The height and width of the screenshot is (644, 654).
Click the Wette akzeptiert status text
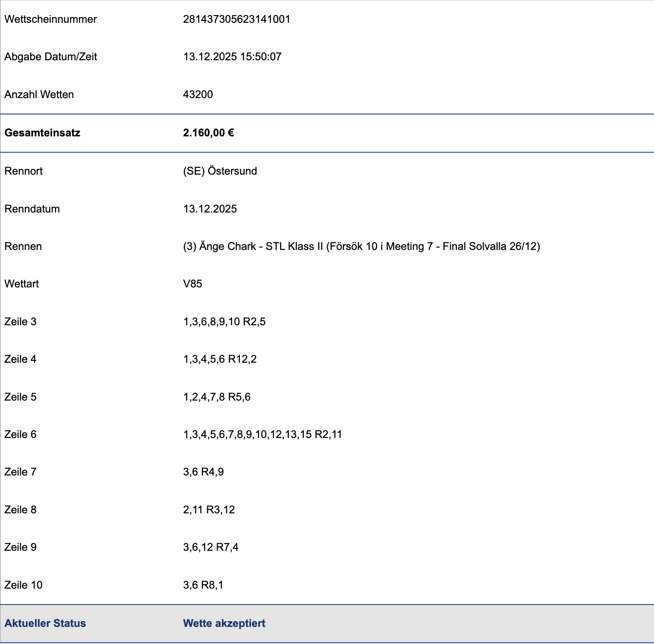pos(224,623)
